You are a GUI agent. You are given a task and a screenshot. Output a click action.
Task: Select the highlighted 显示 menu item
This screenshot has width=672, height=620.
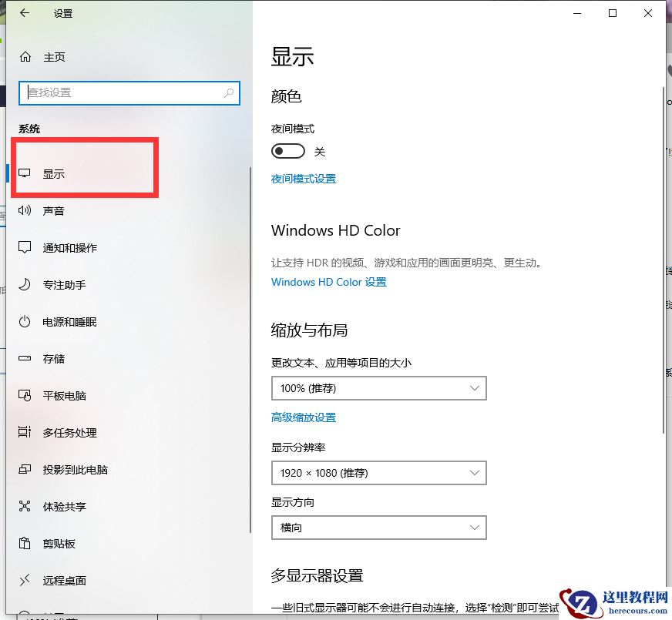[x=54, y=173]
